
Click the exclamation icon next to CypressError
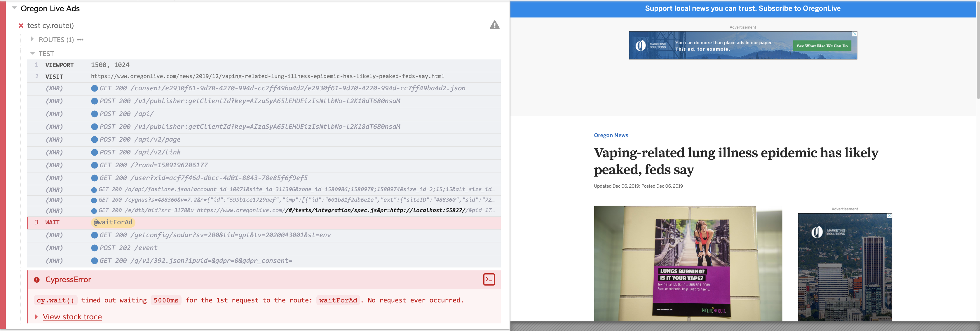click(37, 279)
